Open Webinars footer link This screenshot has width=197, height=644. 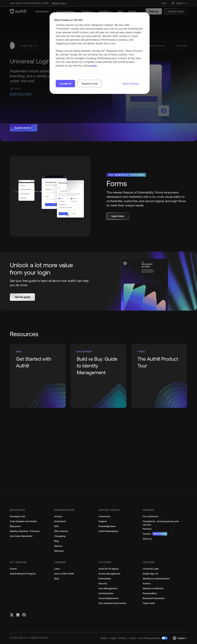pyautogui.click(x=59, y=551)
